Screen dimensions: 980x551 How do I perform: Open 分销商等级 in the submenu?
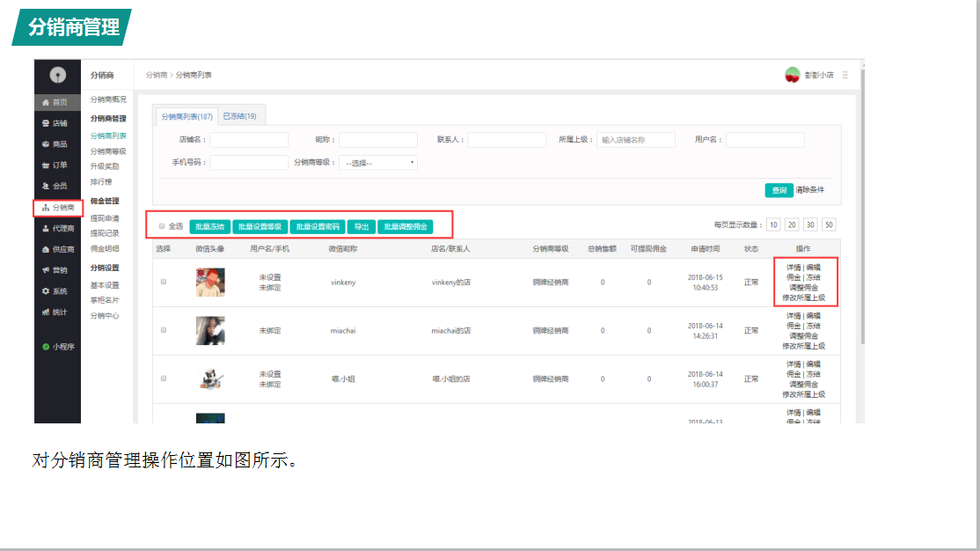(108, 151)
